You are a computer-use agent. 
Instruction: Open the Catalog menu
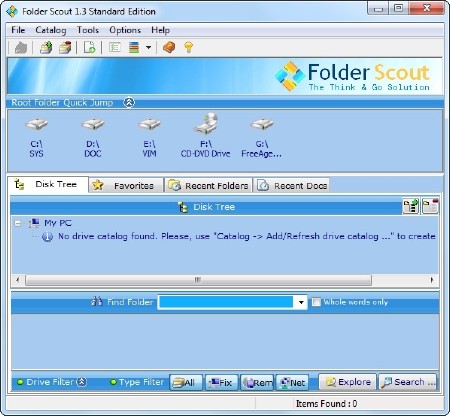click(x=51, y=30)
